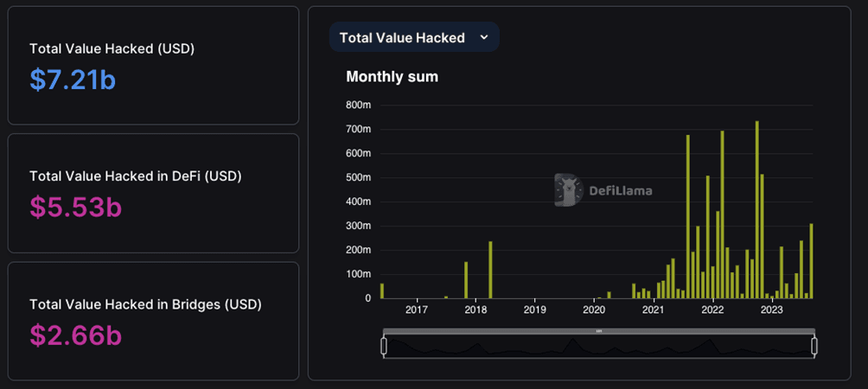Click the top drag bar of the range slider
This screenshot has width=868, height=389.
[598, 331]
